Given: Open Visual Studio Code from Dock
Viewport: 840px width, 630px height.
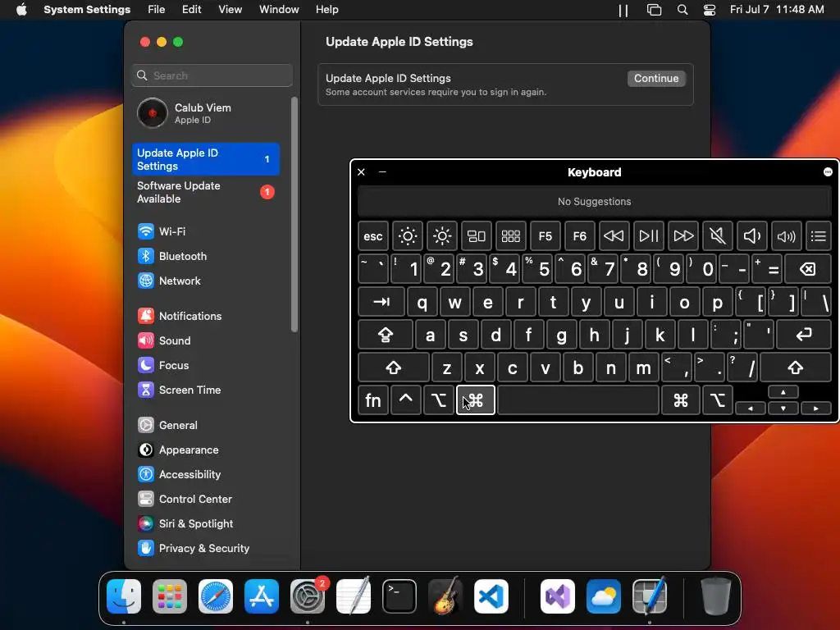Looking at the screenshot, I should click(x=491, y=596).
